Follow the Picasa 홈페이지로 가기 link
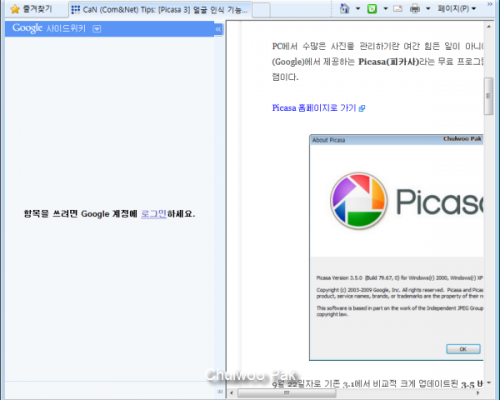The width and height of the screenshot is (500, 400). pyautogui.click(x=318, y=108)
